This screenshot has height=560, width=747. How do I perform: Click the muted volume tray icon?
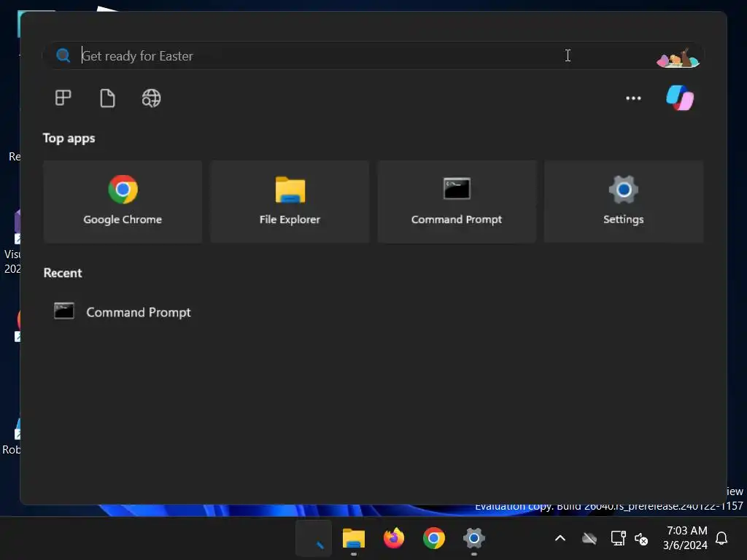641,539
